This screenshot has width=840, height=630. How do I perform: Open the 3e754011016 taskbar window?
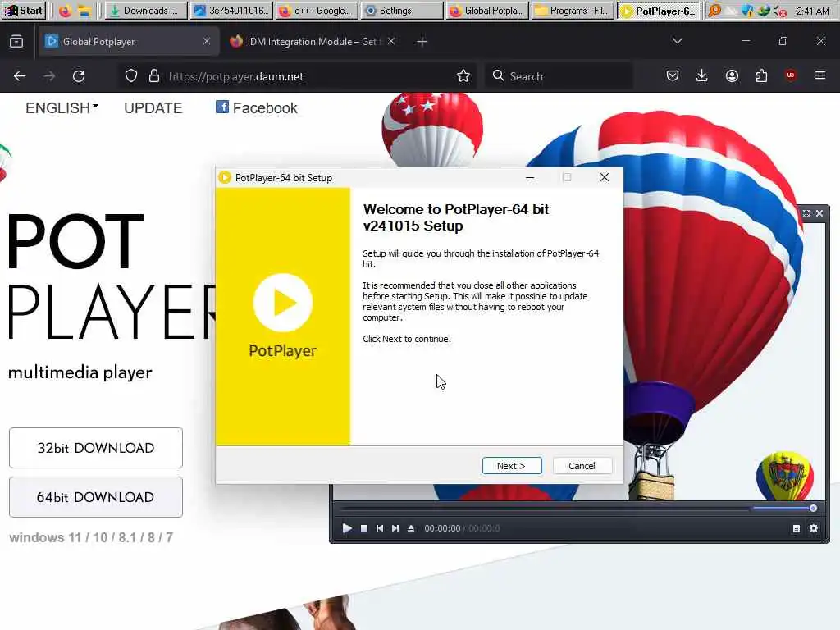231,10
